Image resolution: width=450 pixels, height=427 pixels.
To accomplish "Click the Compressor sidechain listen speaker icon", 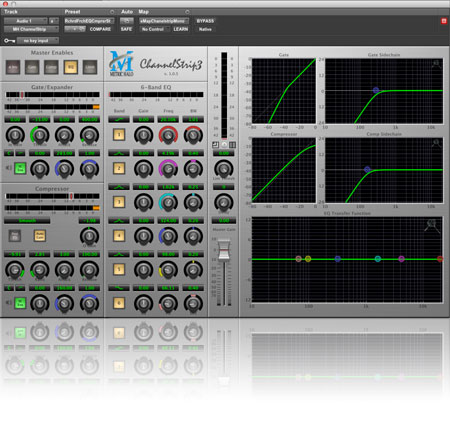I will [8, 302].
